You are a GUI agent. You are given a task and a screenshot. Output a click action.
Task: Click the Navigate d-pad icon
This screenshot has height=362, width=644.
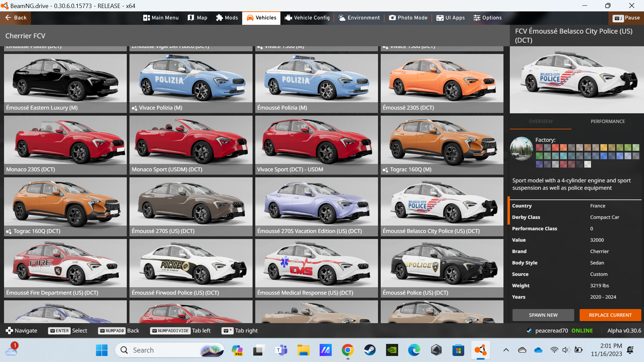(x=9, y=330)
